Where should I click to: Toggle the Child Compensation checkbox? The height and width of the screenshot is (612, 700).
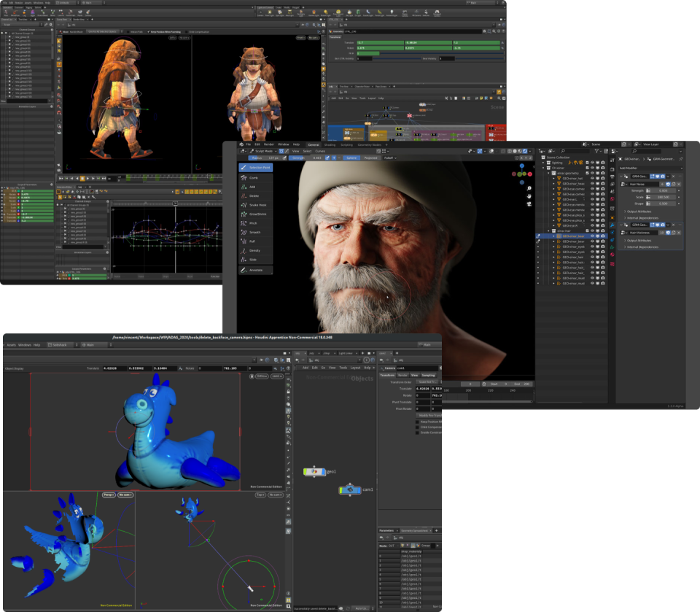pos(416,427)
